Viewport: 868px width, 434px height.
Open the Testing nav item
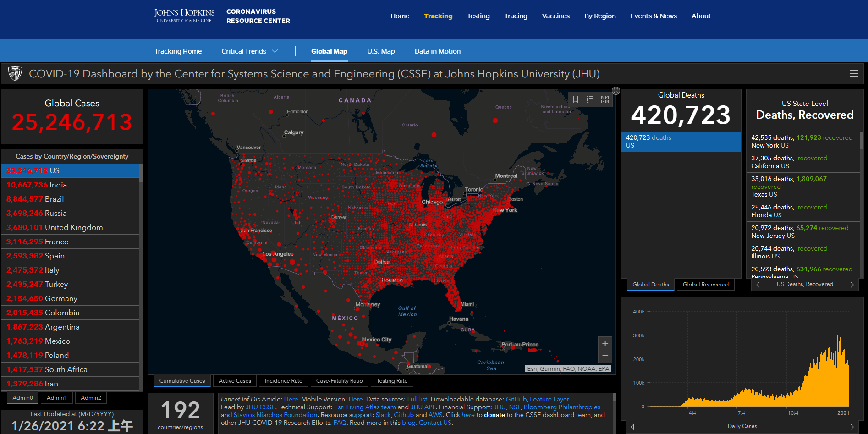coord(478,16)
